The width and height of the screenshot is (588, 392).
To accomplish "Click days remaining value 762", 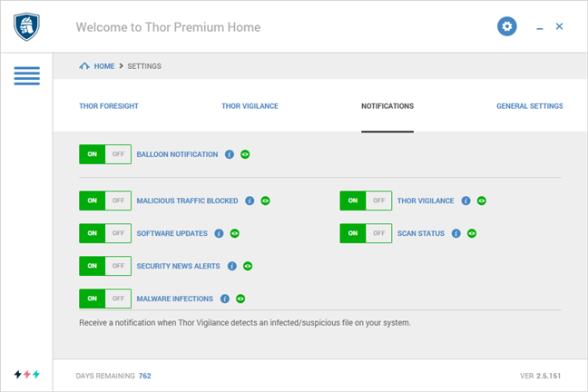I will 145,376.
